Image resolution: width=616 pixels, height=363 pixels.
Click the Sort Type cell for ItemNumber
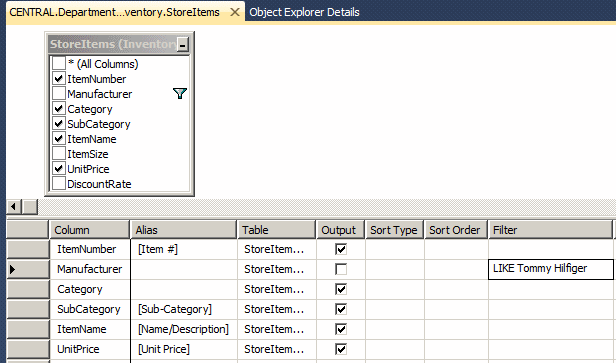(x=394, y=249)
